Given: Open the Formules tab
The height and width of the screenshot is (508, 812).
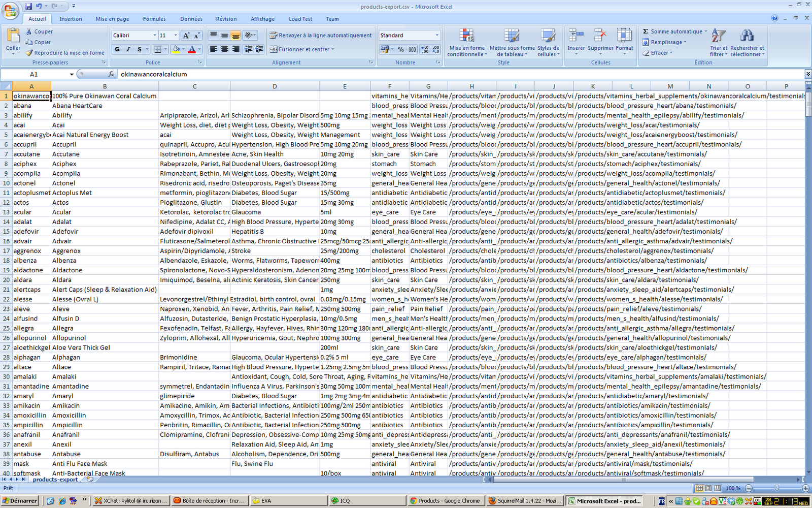Looking at the screenshot, I should click(x=154, y=19).
